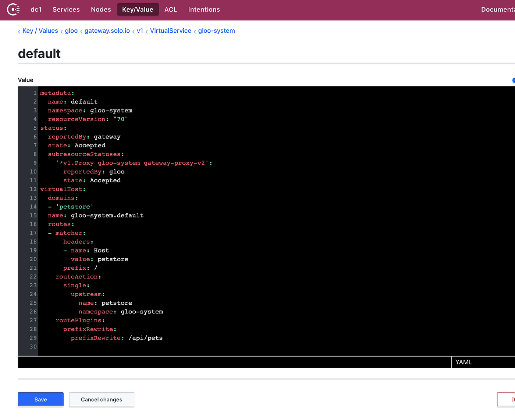Go back to Key / Values root
The image size is (515, 420).
click(x=40, y=30)
